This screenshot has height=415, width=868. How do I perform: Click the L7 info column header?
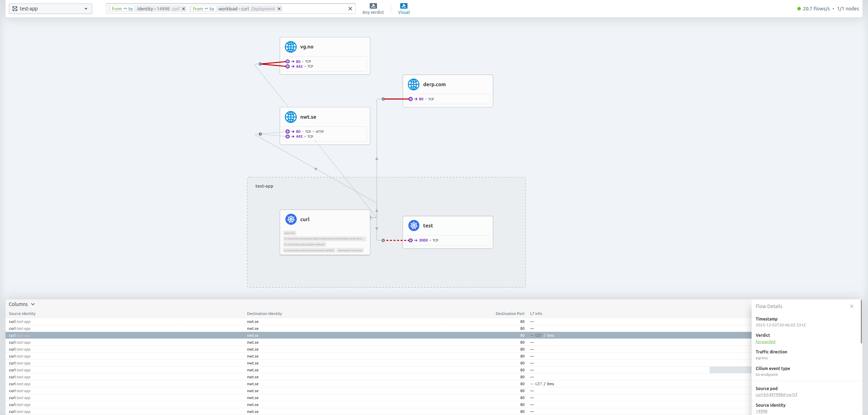[536, 314]
